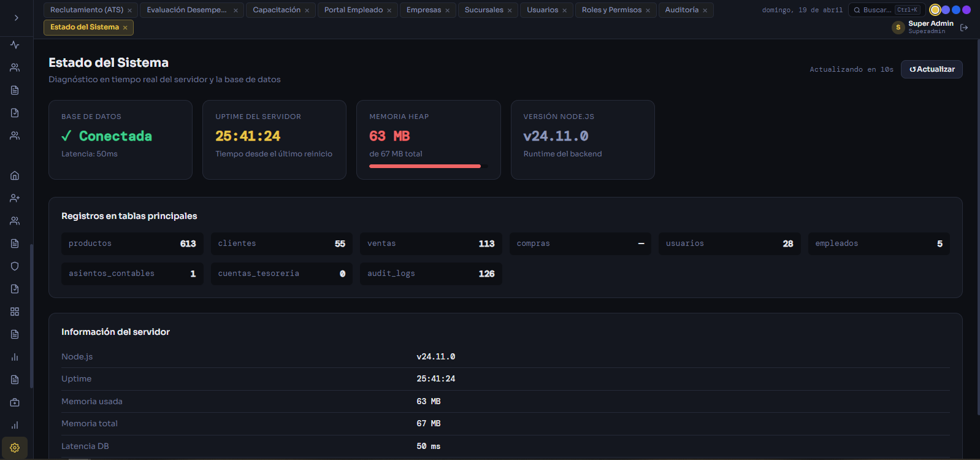This screenshot has width=980, height=460.
Task: Click the add-user icon in the sidebar
Action: [15, 198]
